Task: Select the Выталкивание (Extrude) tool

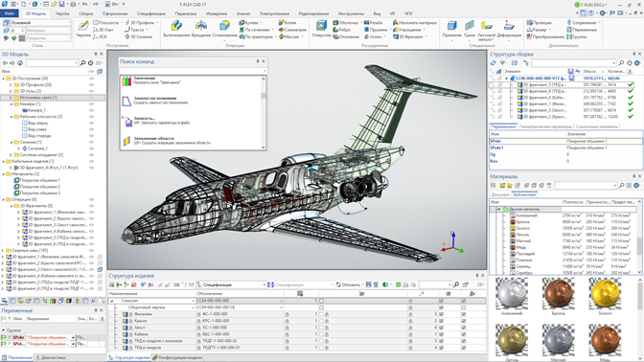Action: point(176,29)
